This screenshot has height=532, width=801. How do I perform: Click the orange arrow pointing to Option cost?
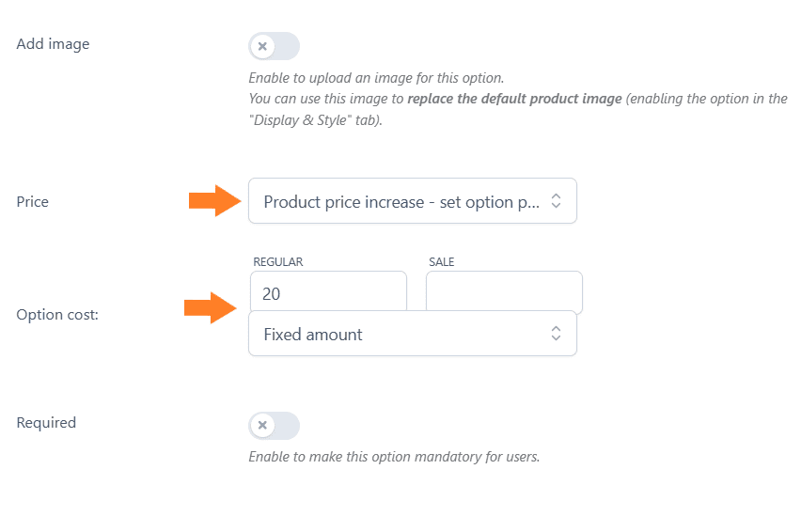(210, 308)
